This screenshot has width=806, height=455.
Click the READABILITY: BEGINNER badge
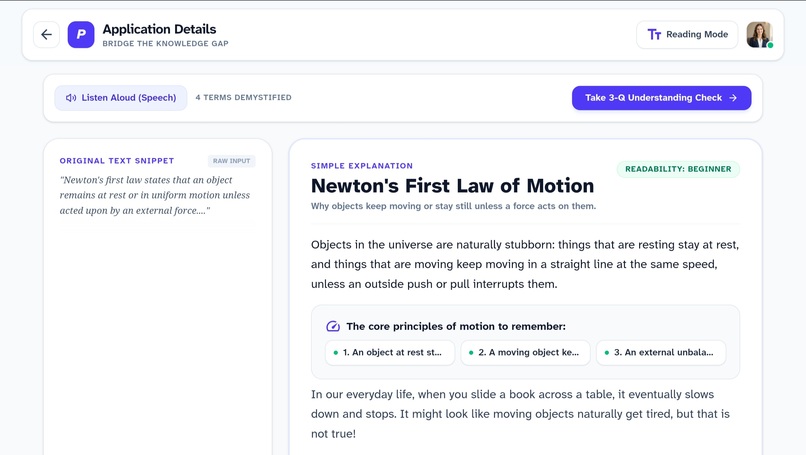coord(678,169)
